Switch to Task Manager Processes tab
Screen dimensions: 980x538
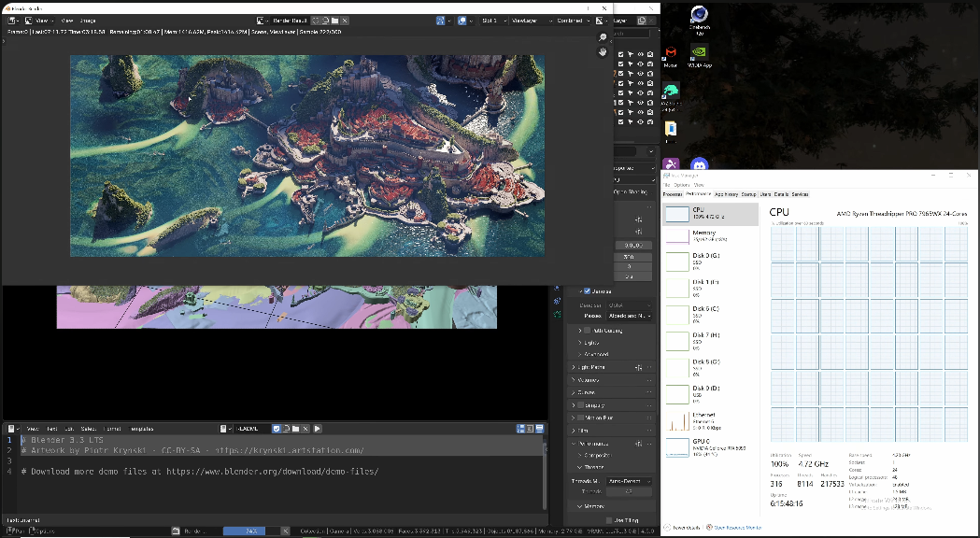(x=673, y=194)
